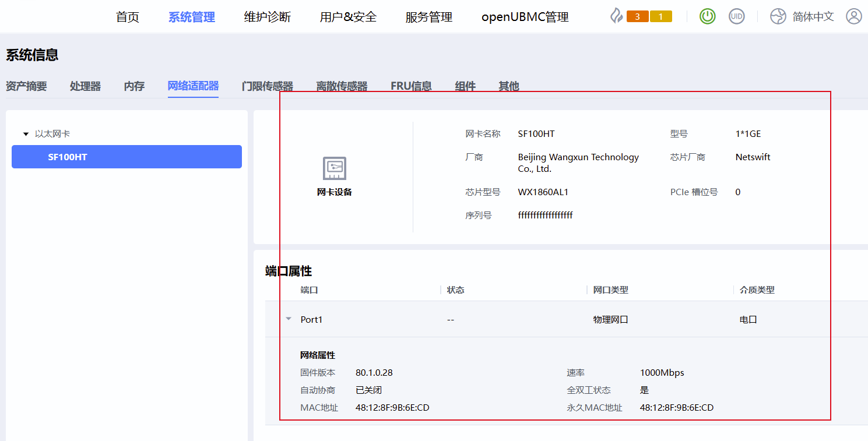Click the power status icon

tap(708, 16)
